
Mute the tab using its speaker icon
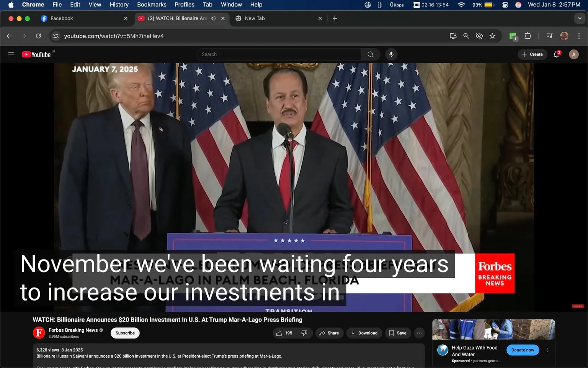coord(213,18)
